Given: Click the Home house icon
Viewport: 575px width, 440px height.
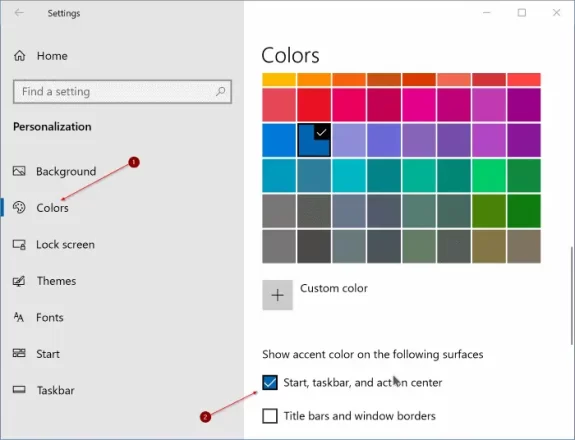Looking at the screenshot, I should (19, 56).
